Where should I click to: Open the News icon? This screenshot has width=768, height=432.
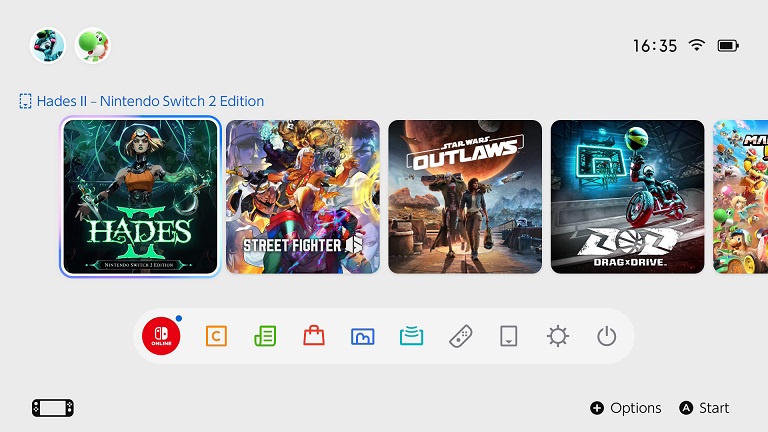[265, 336]
